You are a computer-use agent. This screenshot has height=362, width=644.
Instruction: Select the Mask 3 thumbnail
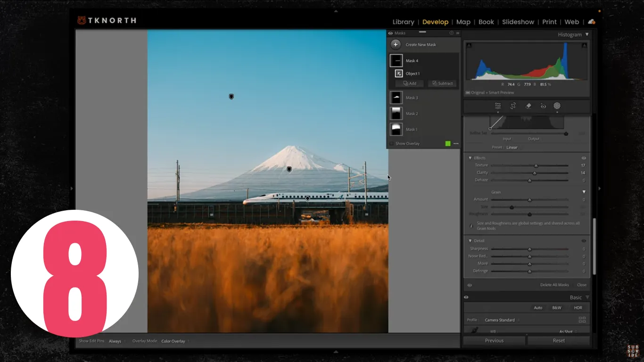tap(396, 98)
